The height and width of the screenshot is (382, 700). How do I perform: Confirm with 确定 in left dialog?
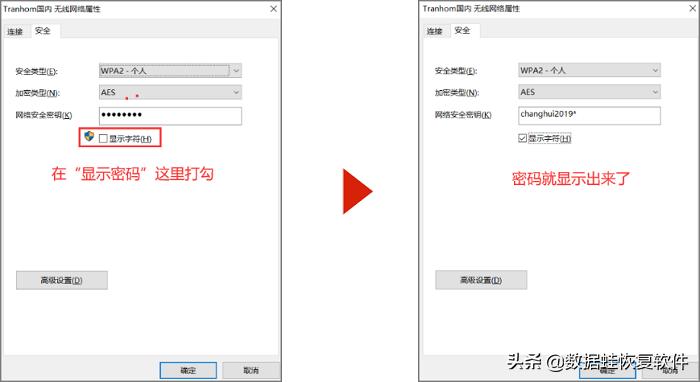click(x=188, y=370)
